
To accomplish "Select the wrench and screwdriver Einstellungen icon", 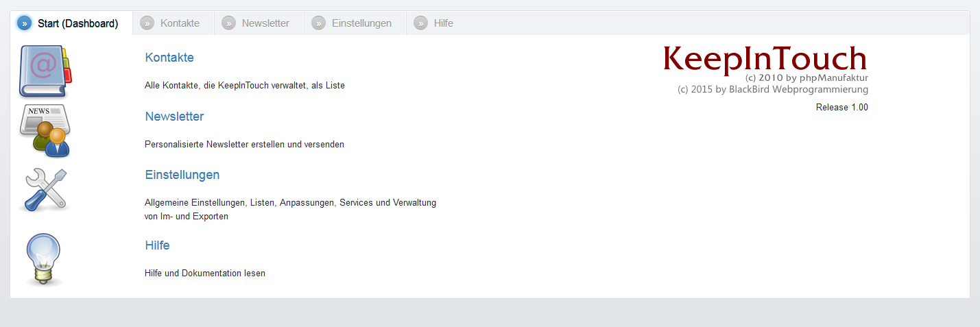I will tap(45, 190).
